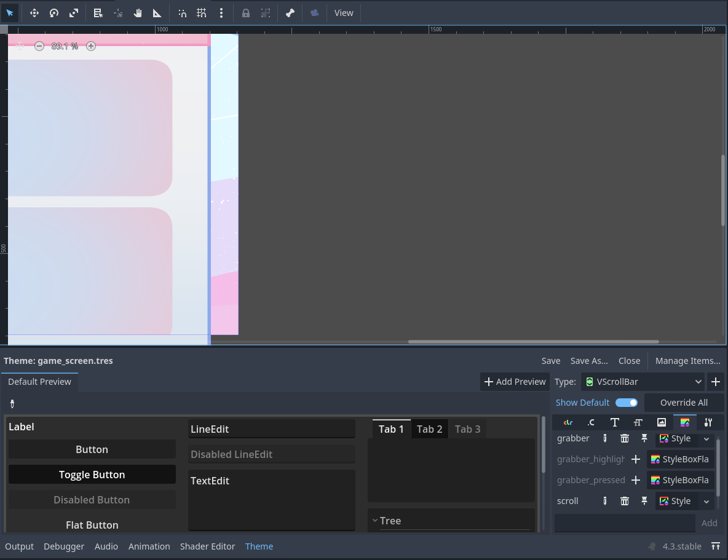Viewport: 728px width, 560px height.
Task: Rename the grabber item with pencil icon
Action: pos(605,438)
